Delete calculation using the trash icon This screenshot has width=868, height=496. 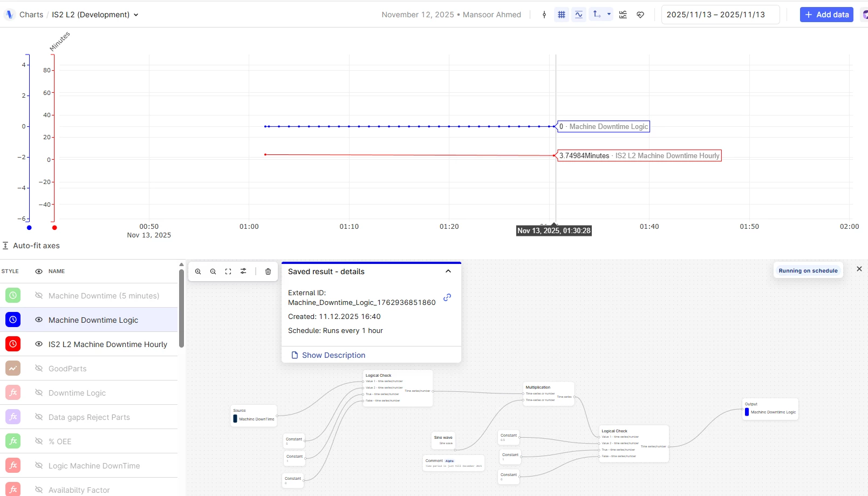pyautogui.click(x=268, y=271)
